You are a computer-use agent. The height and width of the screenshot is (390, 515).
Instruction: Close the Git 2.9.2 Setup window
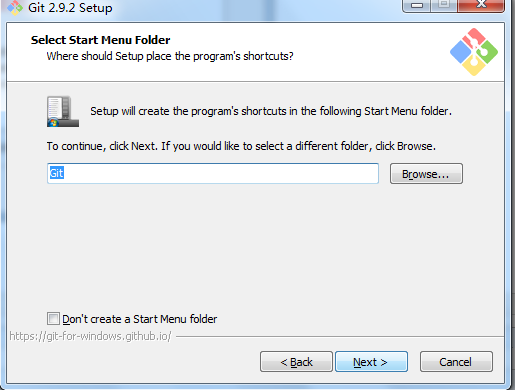(481, 6)
